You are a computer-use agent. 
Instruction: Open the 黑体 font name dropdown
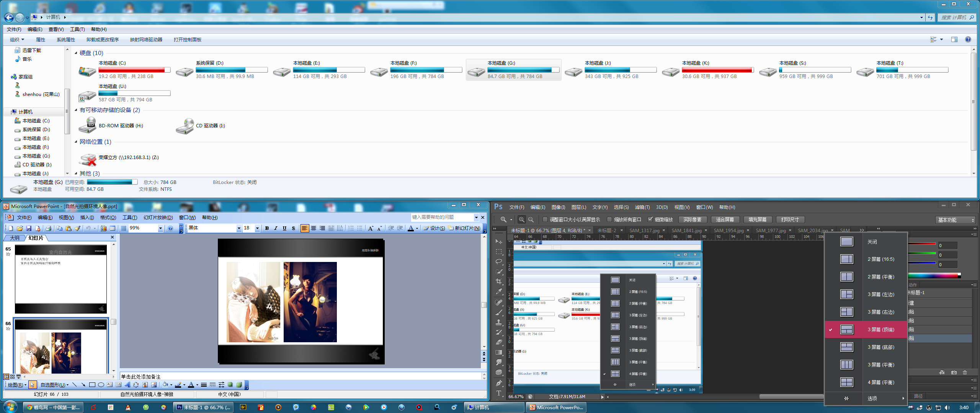point(239,228)
